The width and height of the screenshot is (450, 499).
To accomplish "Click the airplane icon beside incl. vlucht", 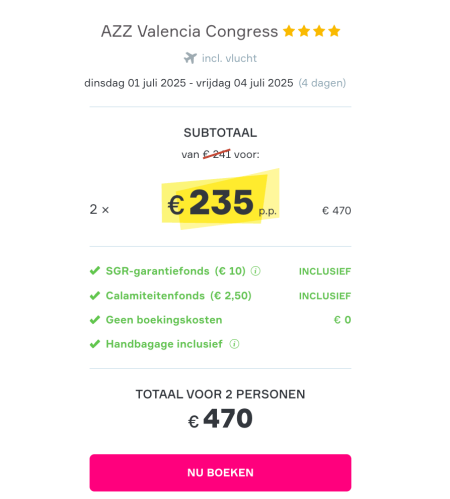I will point(190,58).
